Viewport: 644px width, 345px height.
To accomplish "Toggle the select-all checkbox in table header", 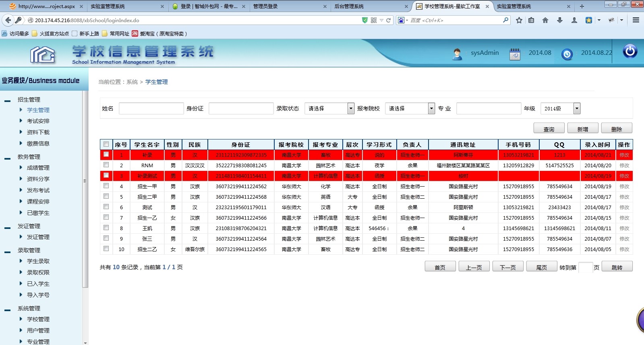I will pos(106,144).
